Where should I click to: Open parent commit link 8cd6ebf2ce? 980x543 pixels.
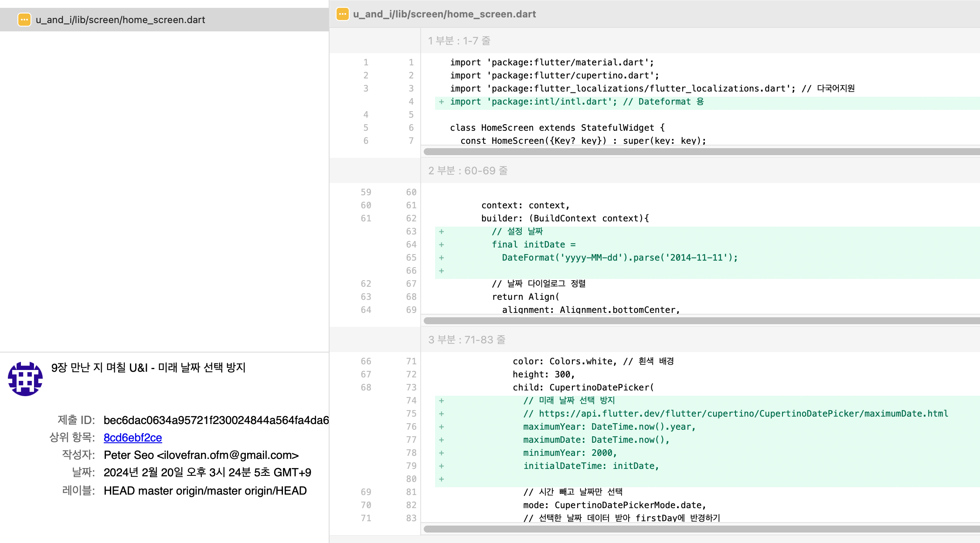(133, 438)
